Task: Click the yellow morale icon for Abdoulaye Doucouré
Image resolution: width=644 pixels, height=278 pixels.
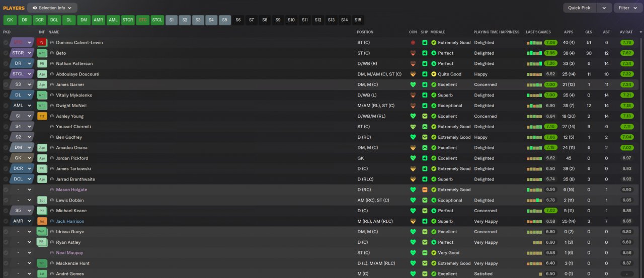Action: 434,74
